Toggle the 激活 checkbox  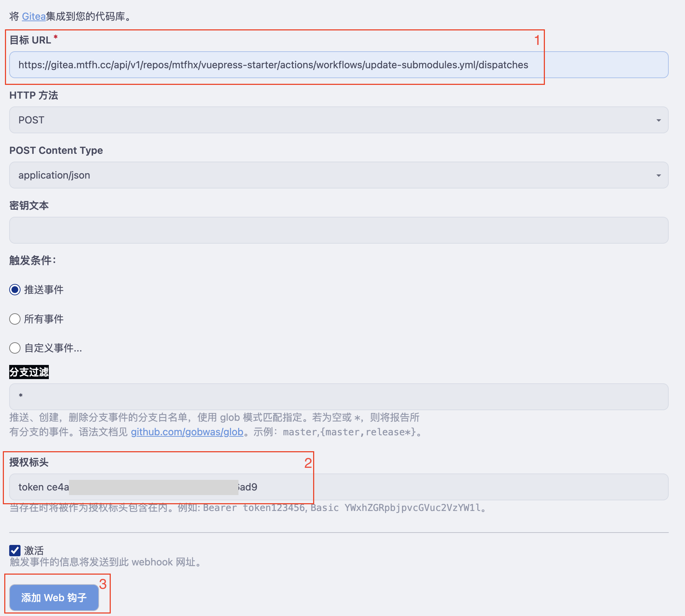[x=15, y=551]
